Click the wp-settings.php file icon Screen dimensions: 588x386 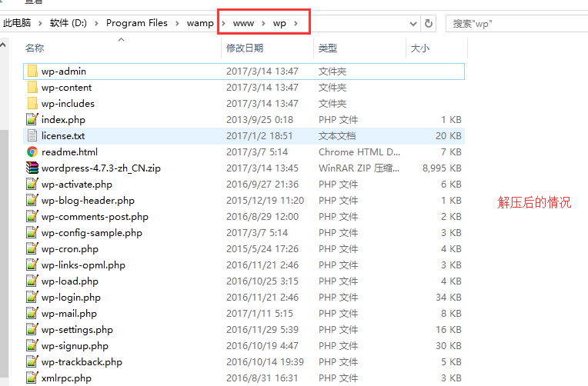(x=32, y=329)
